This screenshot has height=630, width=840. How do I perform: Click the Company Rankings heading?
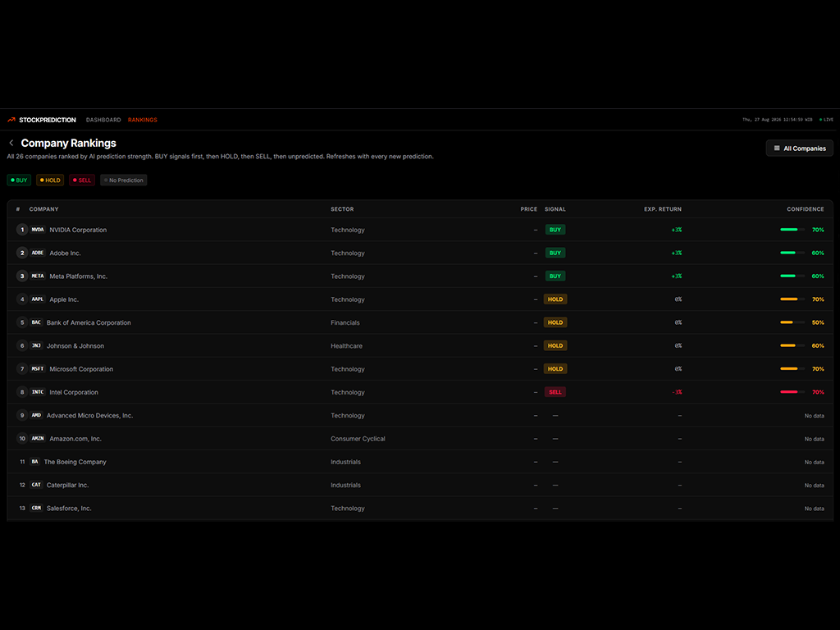[69, 143]
